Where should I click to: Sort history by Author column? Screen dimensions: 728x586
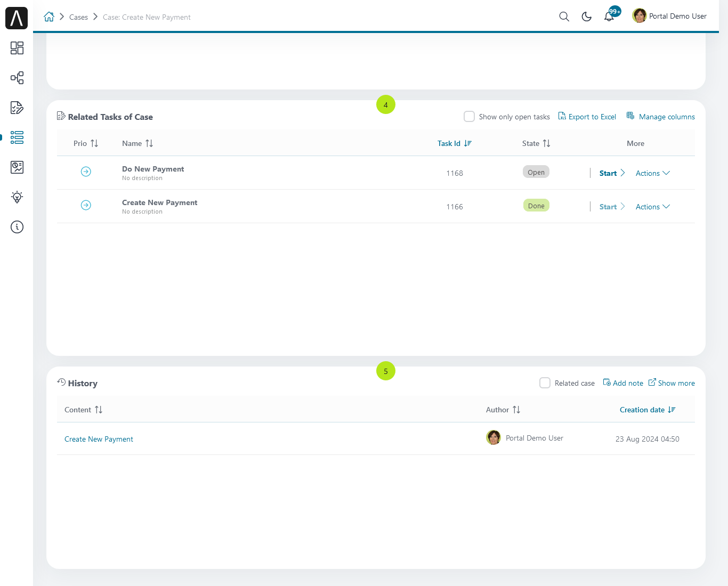tap(503, 410)
